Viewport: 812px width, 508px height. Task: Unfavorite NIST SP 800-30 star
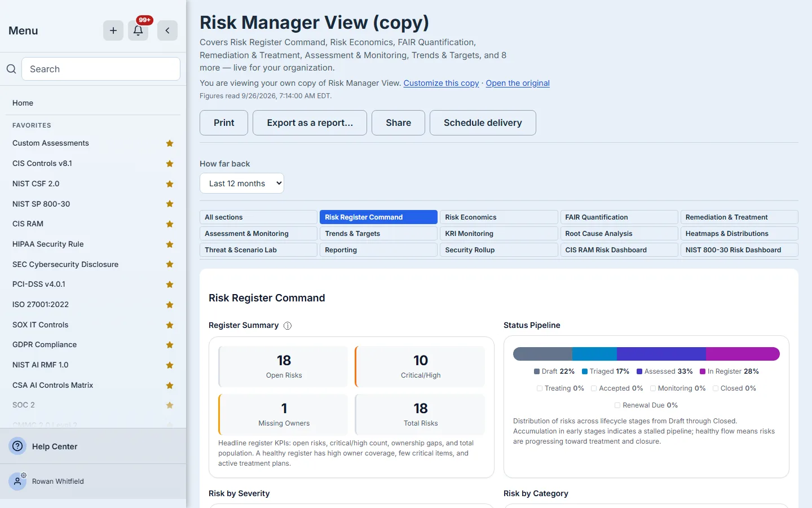point(170,204)
